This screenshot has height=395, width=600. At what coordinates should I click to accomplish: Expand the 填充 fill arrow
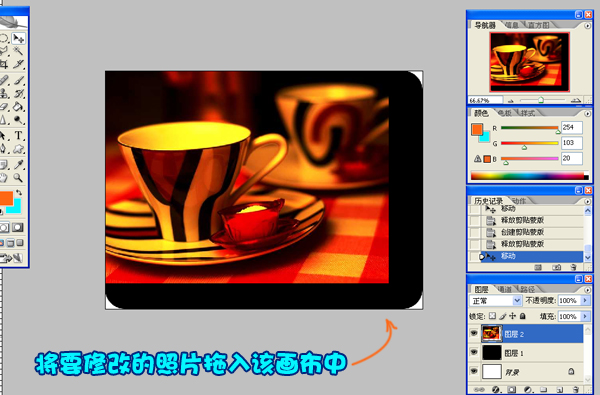pyautogui.click(x=585, y=317)
